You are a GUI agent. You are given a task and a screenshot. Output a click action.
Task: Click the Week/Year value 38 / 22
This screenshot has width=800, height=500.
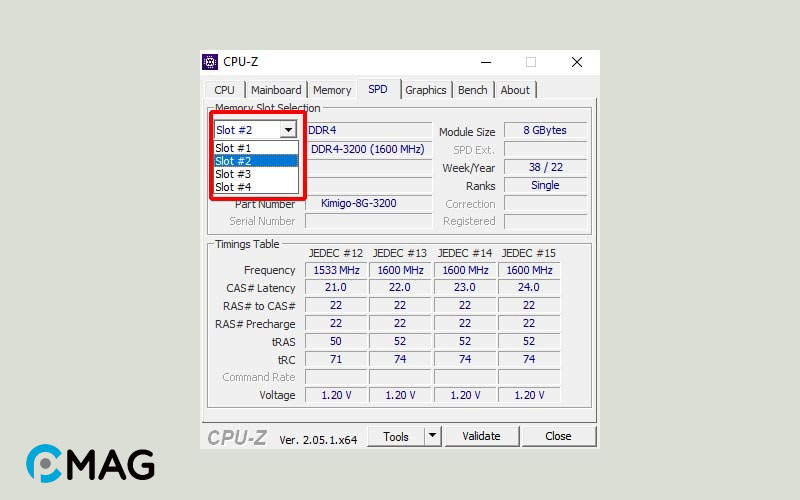coord(545,167)
